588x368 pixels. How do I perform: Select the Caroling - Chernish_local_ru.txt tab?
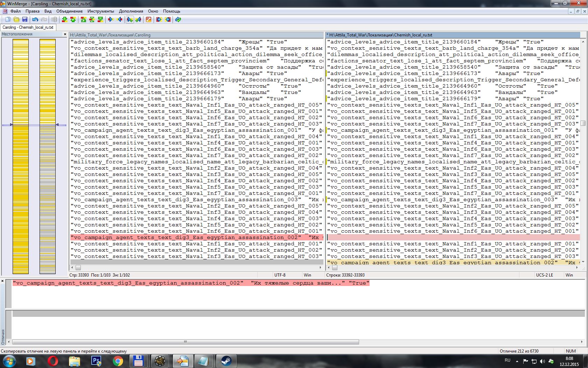[28, 27]
